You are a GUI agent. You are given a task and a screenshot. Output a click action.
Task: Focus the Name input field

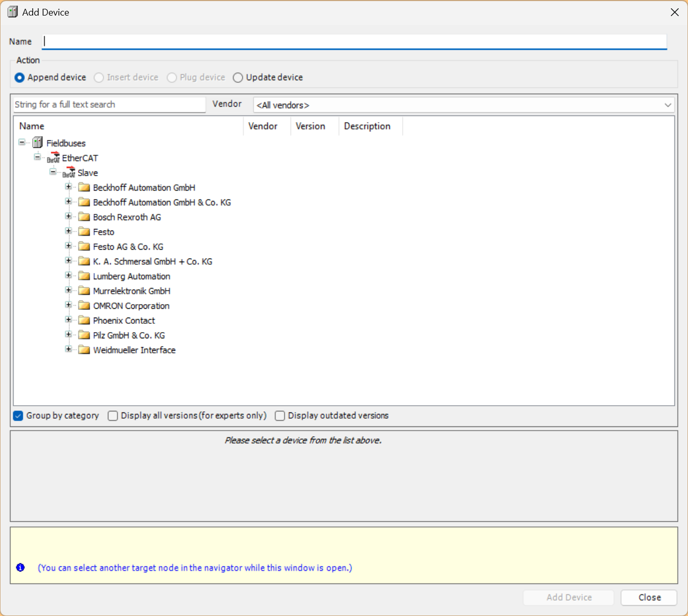coord(354,41)
